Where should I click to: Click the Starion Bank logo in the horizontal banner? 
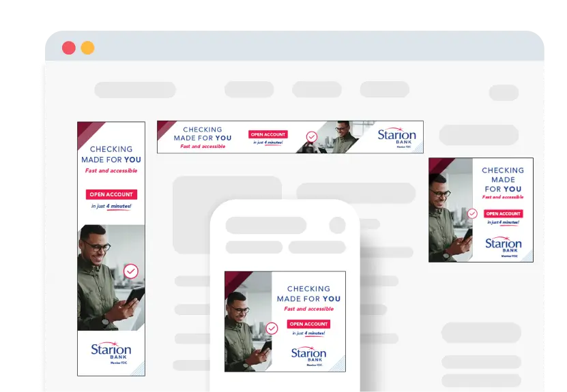(x=397, y=138)
